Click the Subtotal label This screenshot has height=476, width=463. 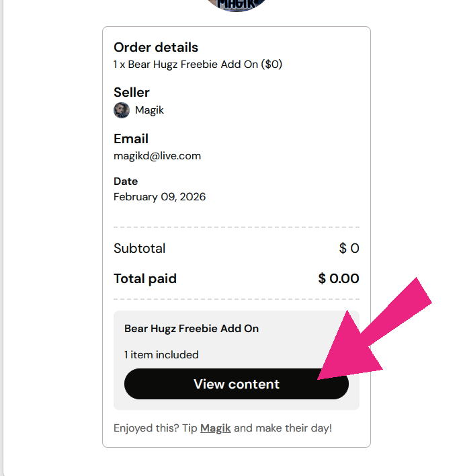(x=139, y=248)
